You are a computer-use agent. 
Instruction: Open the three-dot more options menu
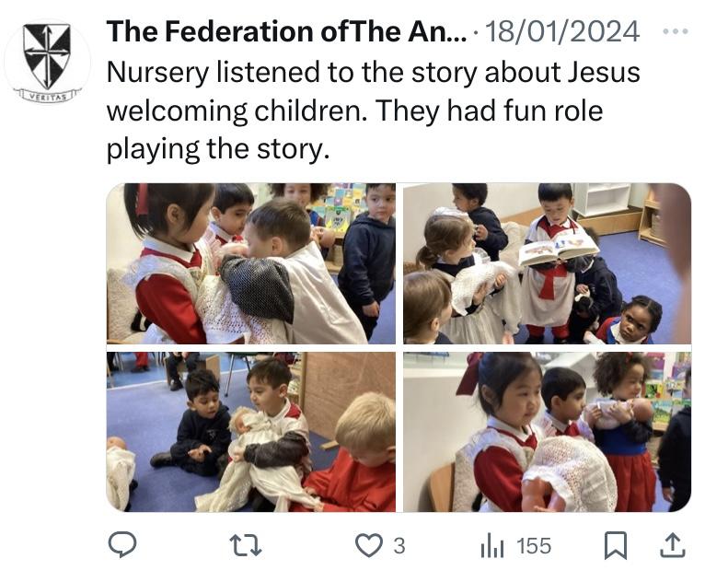[x=676, y=31]
